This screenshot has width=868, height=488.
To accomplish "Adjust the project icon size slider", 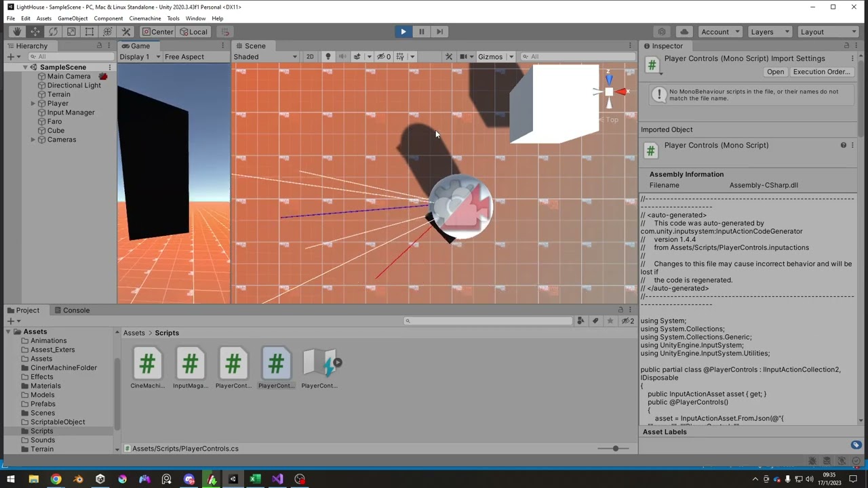I will 616,449.
